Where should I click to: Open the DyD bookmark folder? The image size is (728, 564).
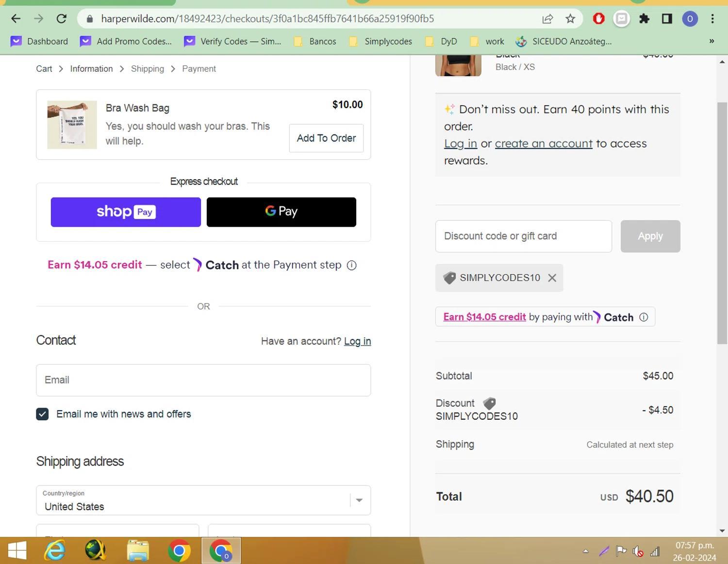pyautogui.click(x=441, y=41)
